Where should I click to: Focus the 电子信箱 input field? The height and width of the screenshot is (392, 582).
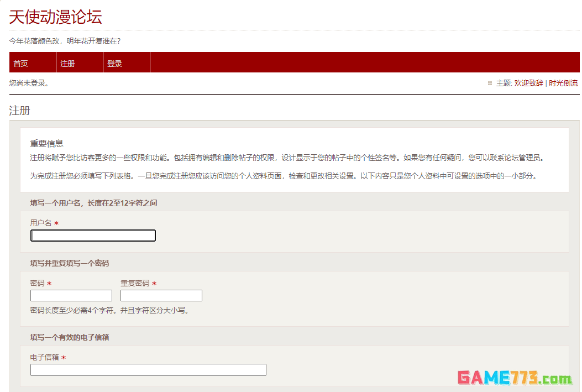(x=148, y=370)
